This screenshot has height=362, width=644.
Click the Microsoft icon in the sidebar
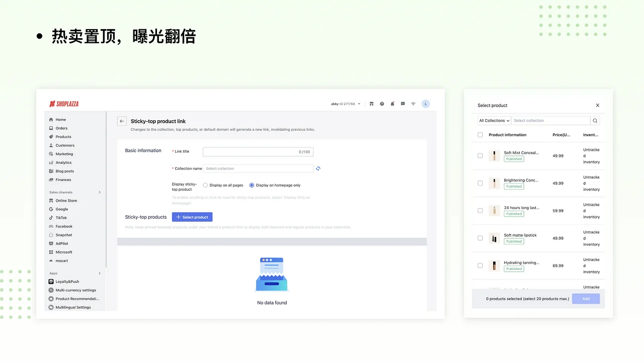point(51,252)
